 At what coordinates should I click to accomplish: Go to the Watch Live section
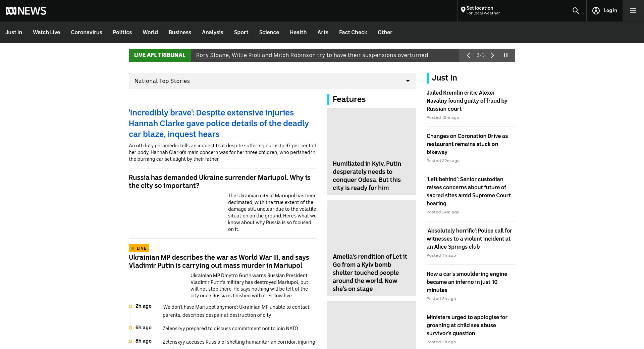tap(46, 33)
